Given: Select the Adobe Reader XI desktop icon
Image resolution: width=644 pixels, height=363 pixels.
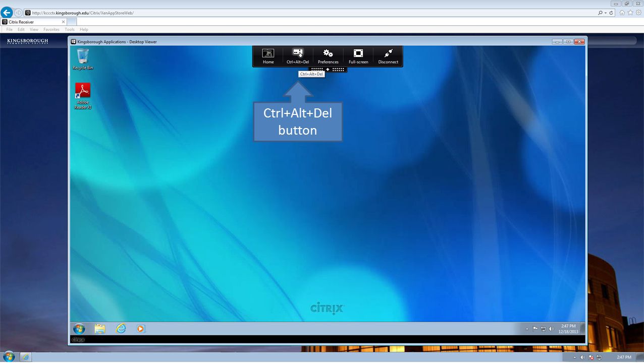Looking at the screenshot, I should click(x=83, y=96).
